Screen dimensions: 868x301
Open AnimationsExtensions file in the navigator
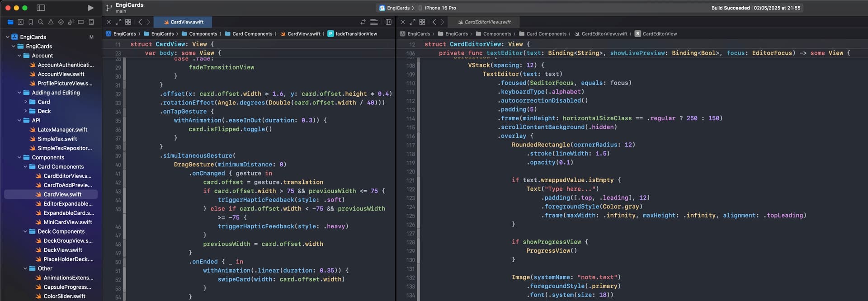click(68, 277)
